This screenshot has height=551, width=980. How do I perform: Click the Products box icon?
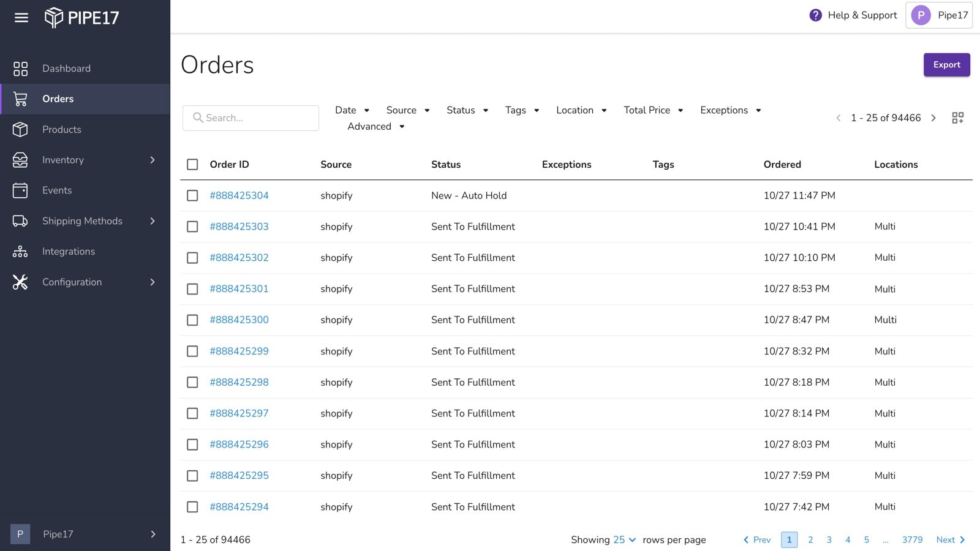click(20, 129)
